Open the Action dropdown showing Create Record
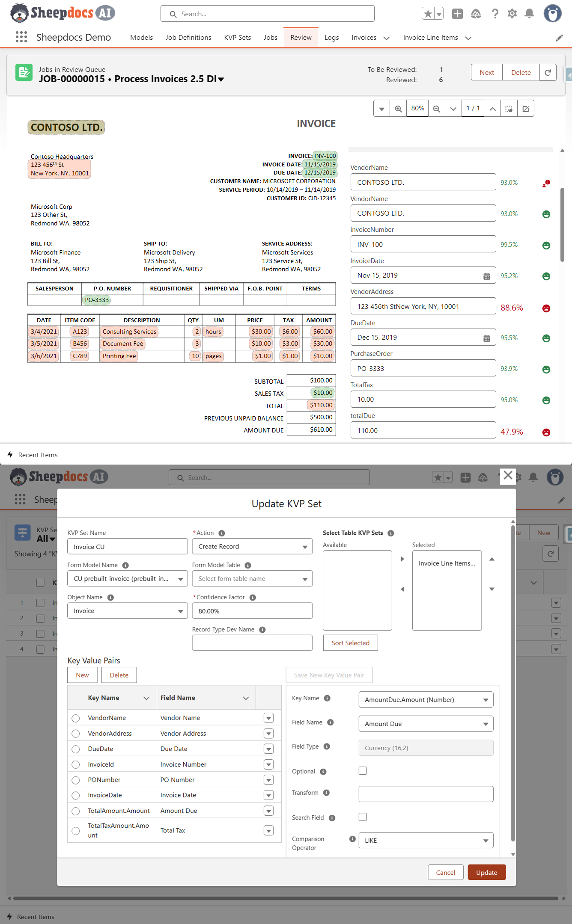 253,547
